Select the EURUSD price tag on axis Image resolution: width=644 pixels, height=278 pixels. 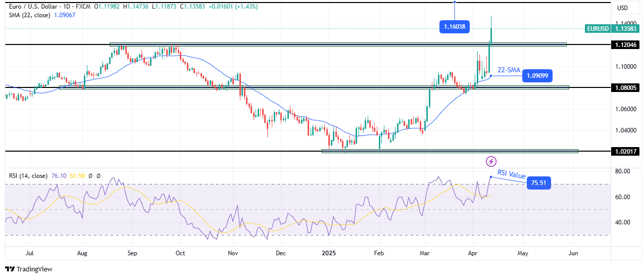pos(598,29)
